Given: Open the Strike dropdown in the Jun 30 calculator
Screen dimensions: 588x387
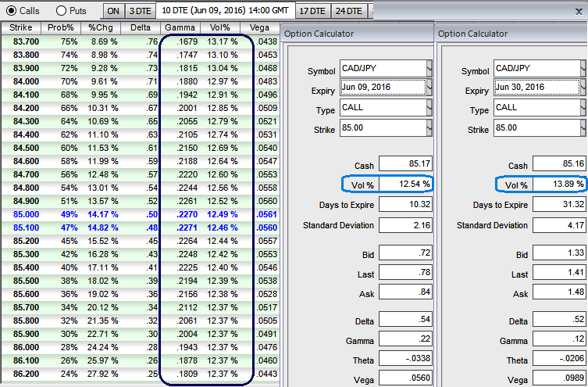Looking at the screenshot, I should [583, 128].
